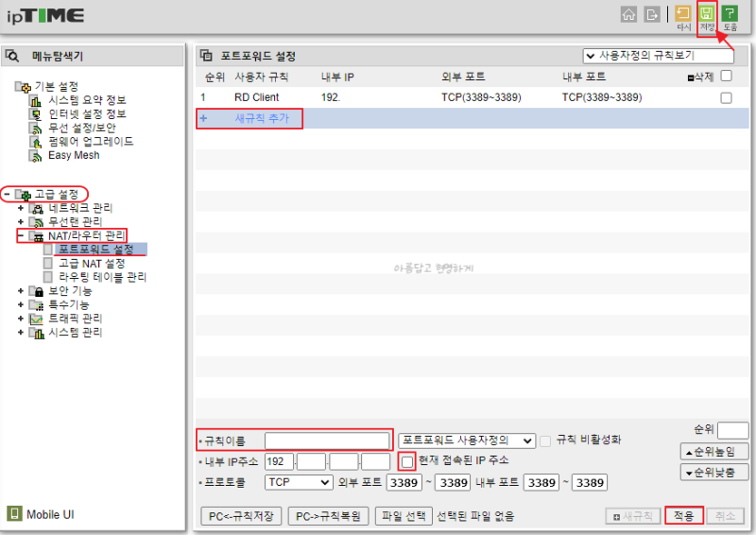Click the menu explorer magnifier icon
Viewport: 756px width, 535px height.
(12, 56)
